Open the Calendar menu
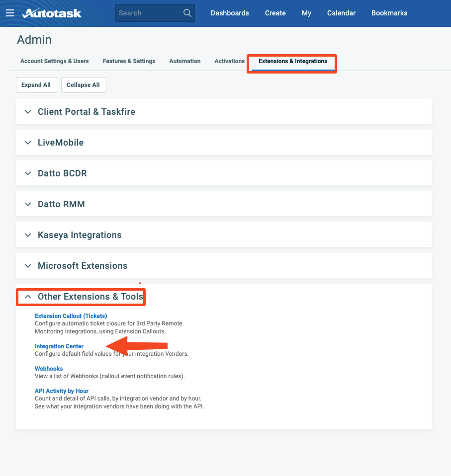451x476 pixels. tap(341, 13)
